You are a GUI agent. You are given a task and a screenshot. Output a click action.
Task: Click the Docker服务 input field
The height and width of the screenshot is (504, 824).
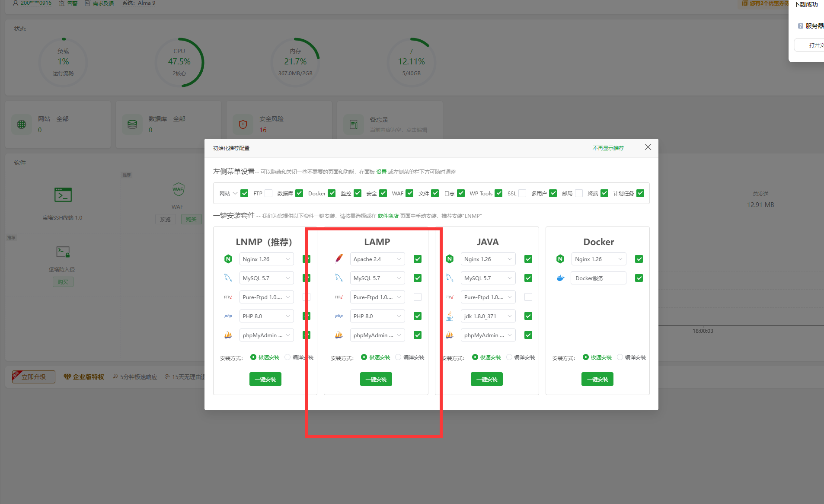tap(599, 278)
